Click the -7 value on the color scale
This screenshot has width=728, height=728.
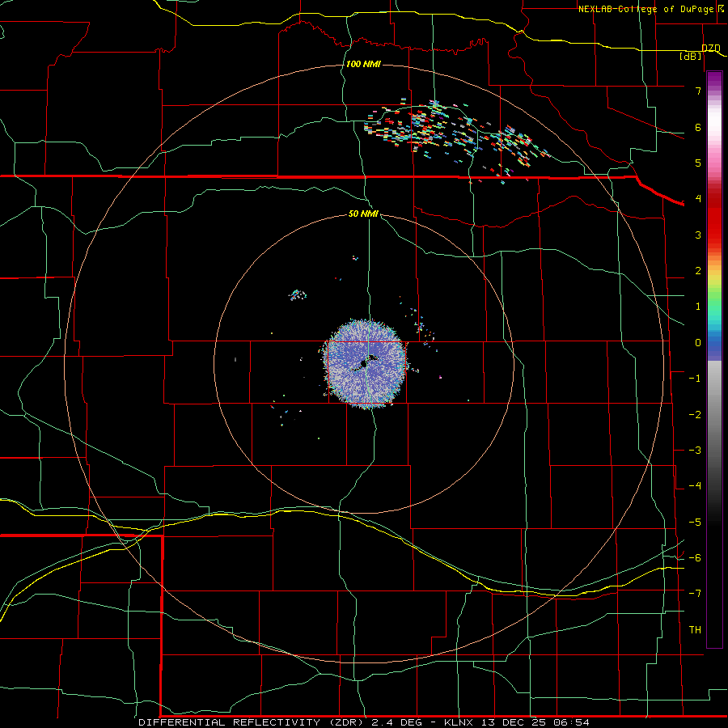(695, 594)
